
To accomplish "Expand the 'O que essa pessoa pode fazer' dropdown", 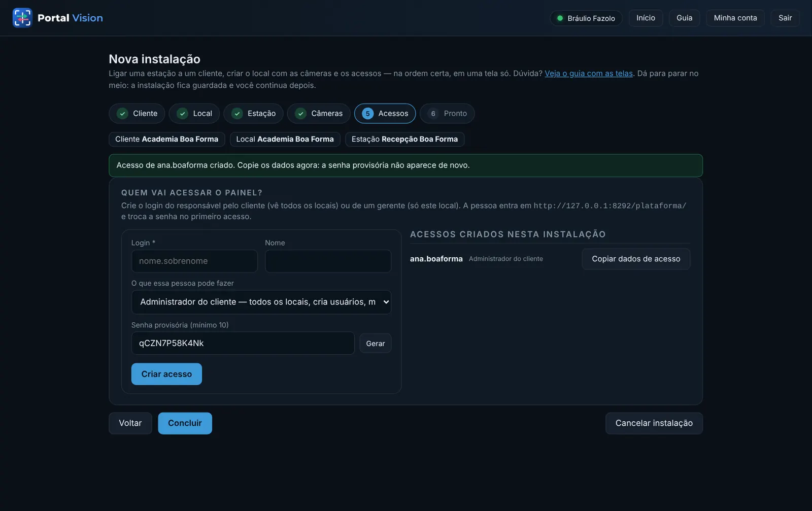I will [x=261, y=302].
